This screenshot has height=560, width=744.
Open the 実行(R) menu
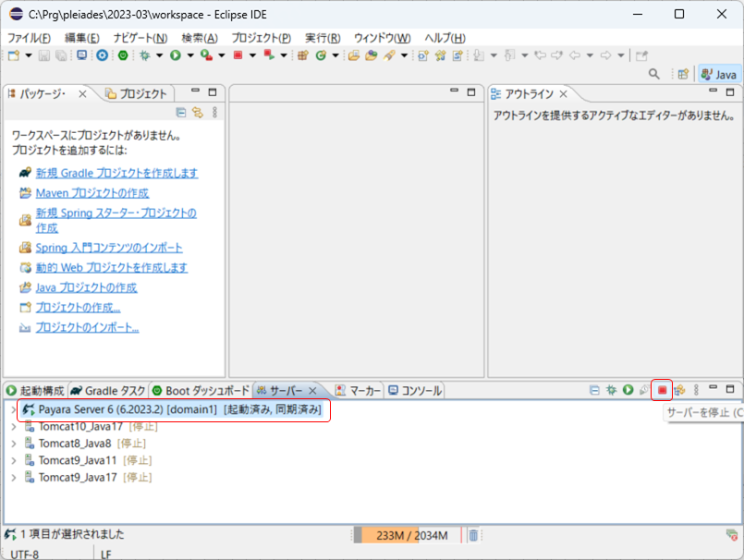tap(323, 38)
